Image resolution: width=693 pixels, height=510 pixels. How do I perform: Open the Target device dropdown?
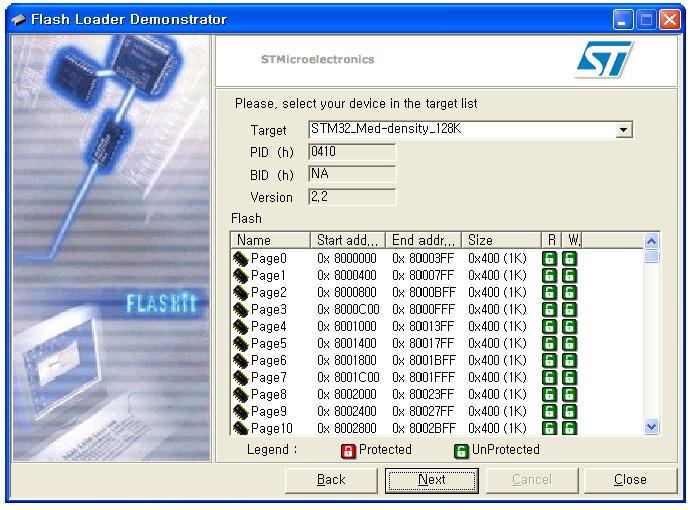[x=624, y=130]
